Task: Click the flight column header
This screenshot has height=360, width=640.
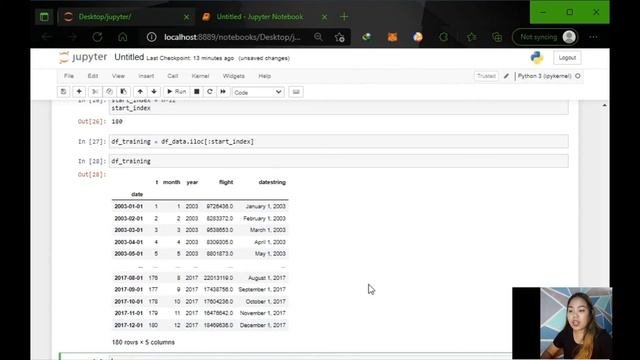Action: (226, 182)
